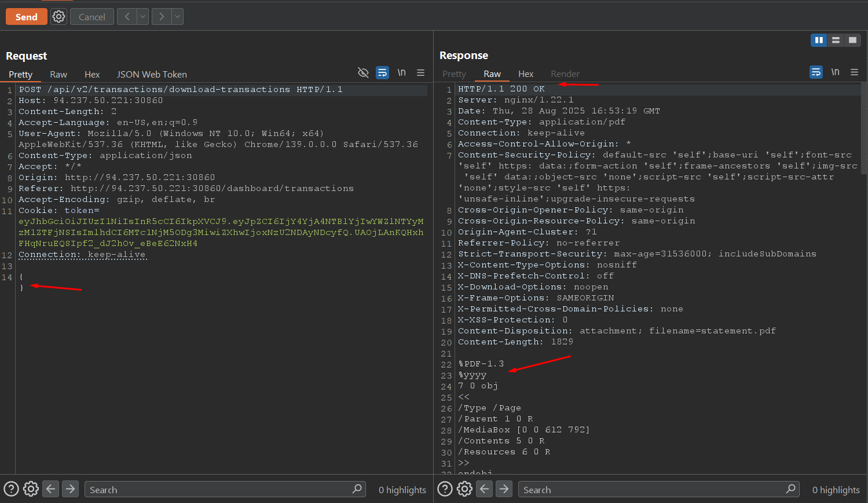Click the Referer header line in Request
The image size is (868, 503).
[x=186, y=189]
